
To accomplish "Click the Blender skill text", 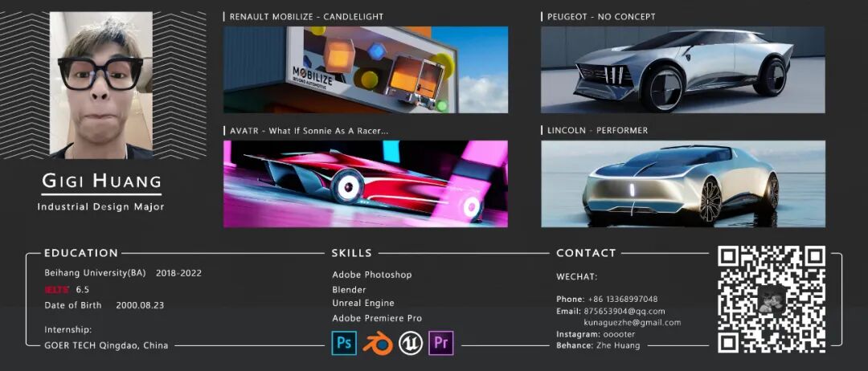I will coord(349,290).
